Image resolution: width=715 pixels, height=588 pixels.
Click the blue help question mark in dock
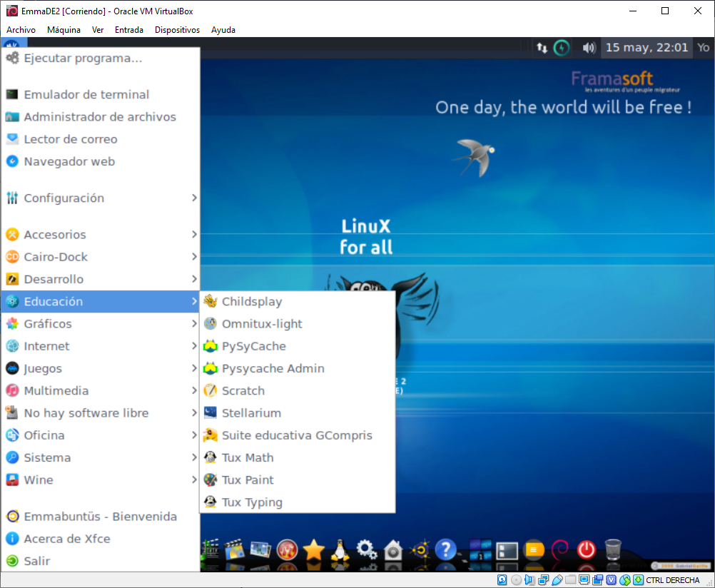(x=445, y=549)
